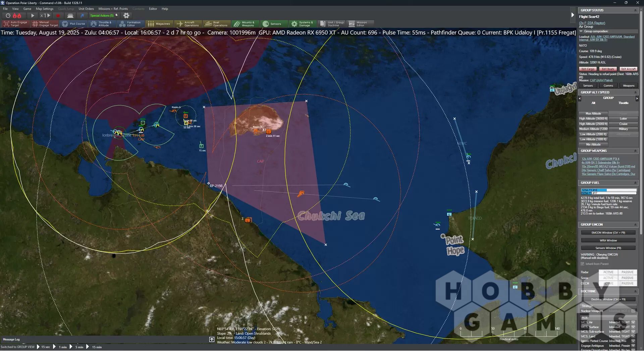Collapse the GROUP STATUS section
The width and height of the screenshot is (644, 351).
pos(635,10)
